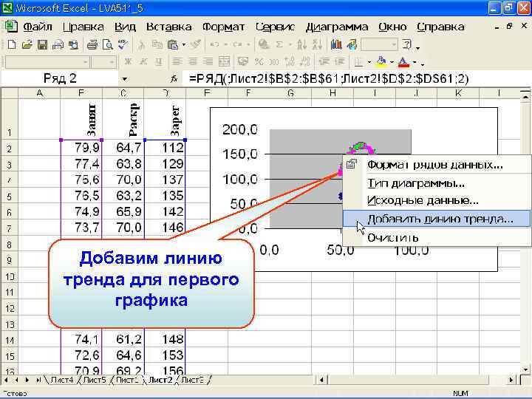
Task: Select cell with value 129
Action: 166,164
